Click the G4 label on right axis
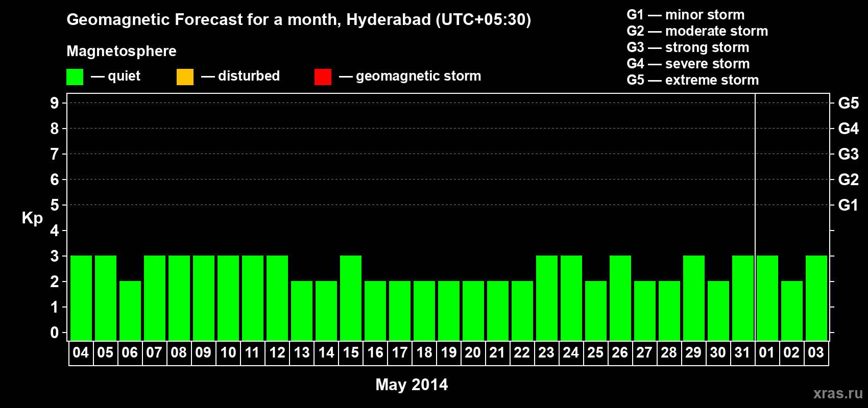 849,129
